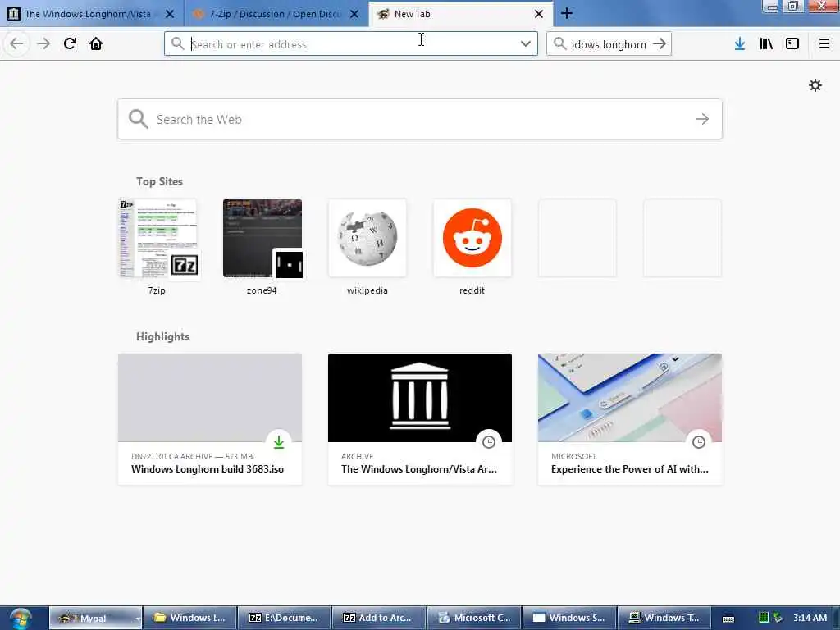Reload the current page
This screenshot has width=840, height=630.
pos(70,44)
